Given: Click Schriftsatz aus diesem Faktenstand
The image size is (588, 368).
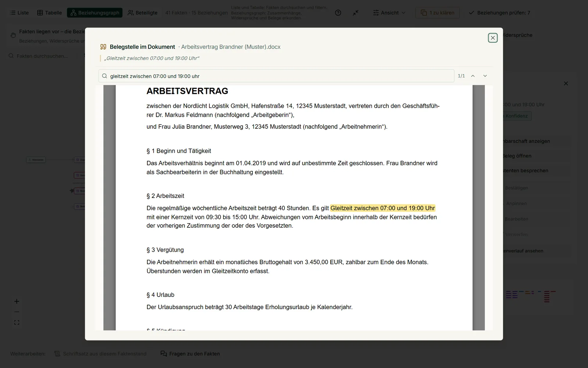Looking at the screenshot, I should tap(100, 354).
